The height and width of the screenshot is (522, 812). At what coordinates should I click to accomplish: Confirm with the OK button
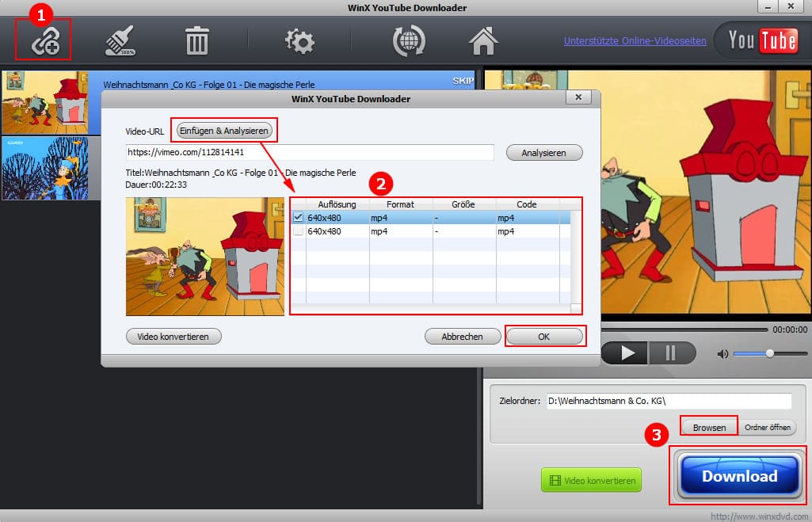click(x=543, y=337)
